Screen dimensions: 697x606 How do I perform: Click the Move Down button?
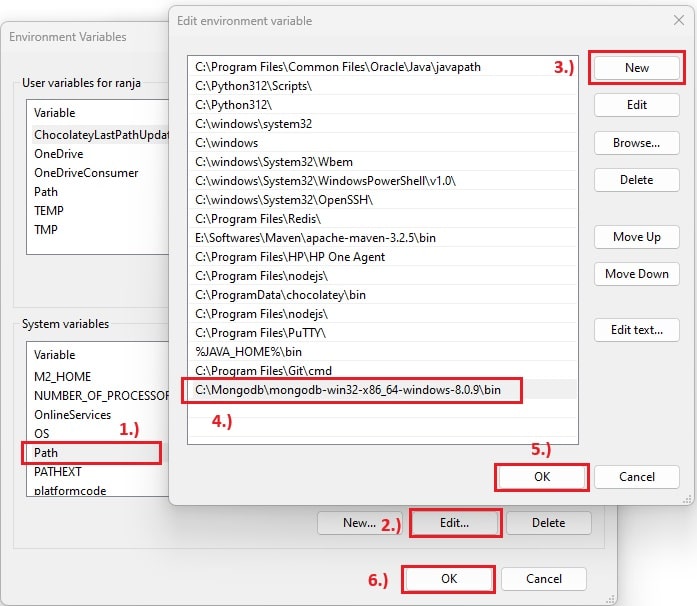(x=636, y=273)
